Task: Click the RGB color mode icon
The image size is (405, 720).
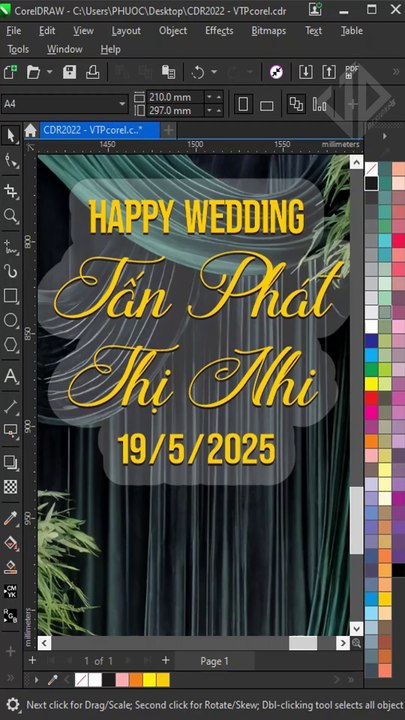Action: [x=10, y=615]
